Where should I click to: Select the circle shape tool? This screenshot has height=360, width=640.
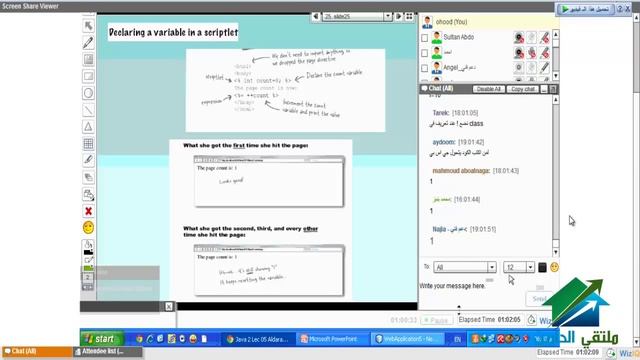(x=88, y=93)
